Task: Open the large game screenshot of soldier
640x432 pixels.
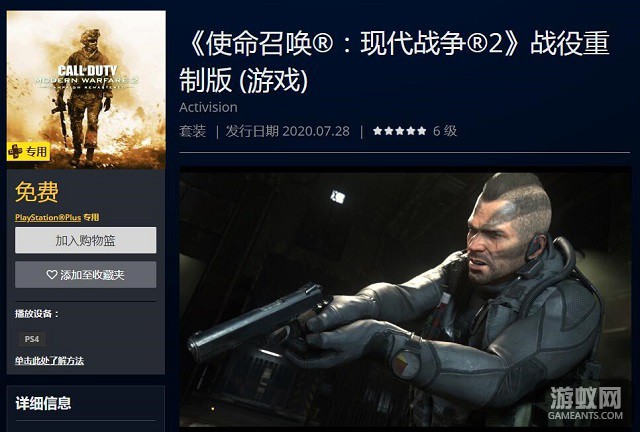Action: (x=405, y=297)
